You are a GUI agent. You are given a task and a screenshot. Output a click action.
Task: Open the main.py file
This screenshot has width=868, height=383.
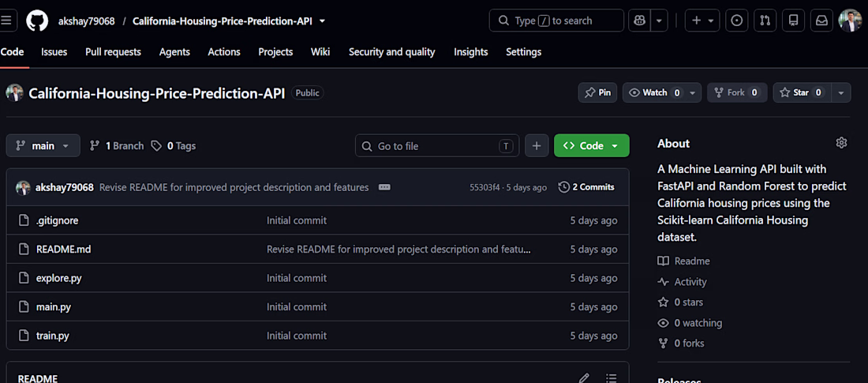[53, 307]
